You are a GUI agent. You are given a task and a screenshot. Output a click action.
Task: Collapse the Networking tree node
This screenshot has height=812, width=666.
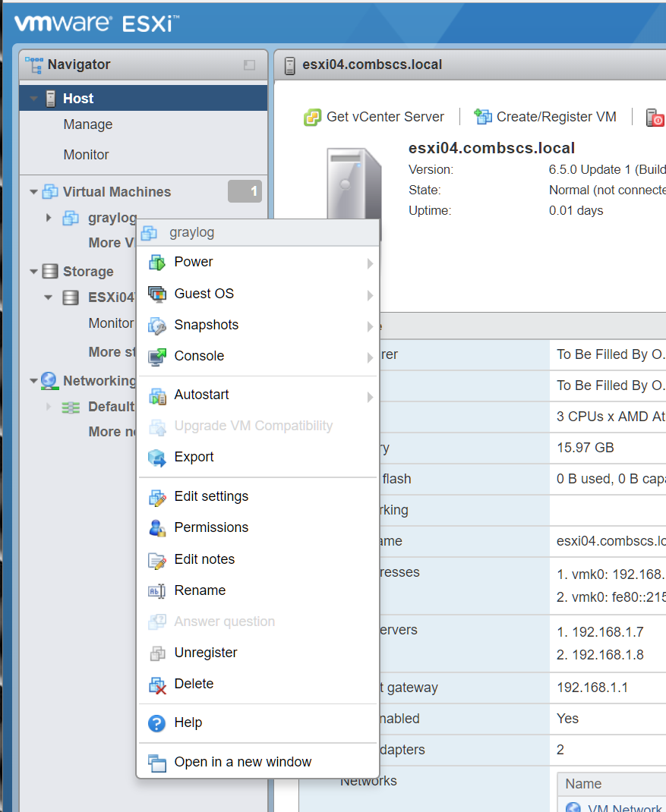(33, 381)
